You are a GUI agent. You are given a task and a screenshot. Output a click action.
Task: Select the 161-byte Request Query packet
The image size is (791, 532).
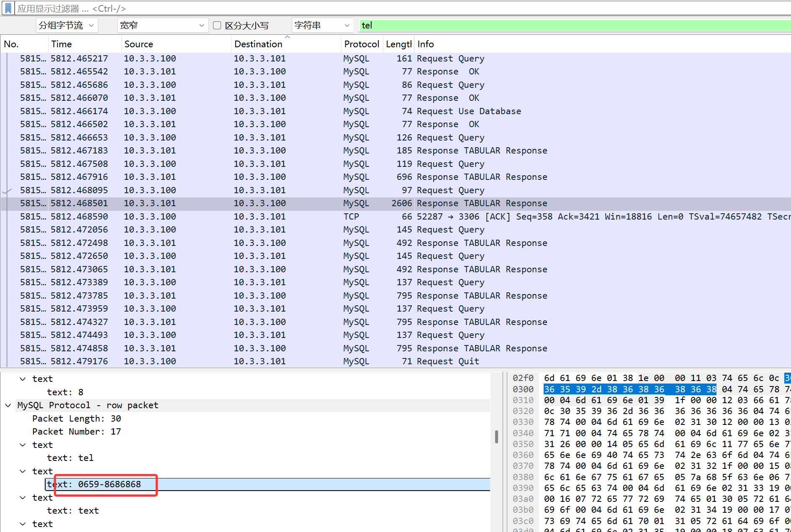(395, 59)
